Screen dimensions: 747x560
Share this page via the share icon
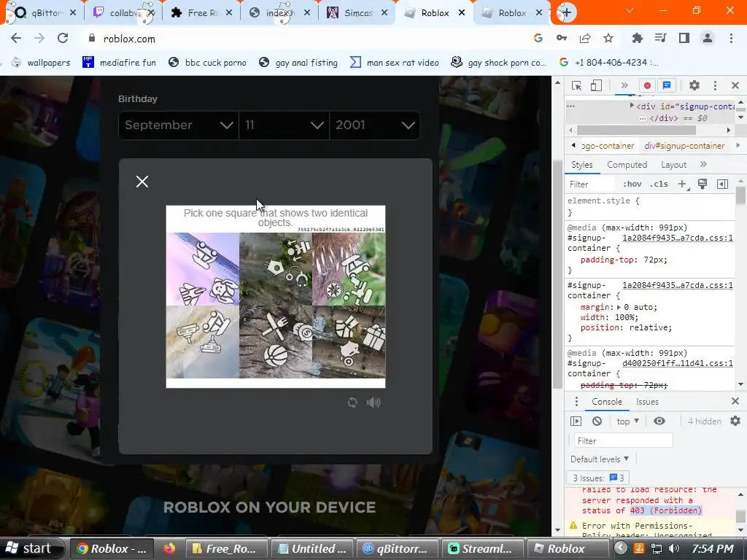coord(585,39)
